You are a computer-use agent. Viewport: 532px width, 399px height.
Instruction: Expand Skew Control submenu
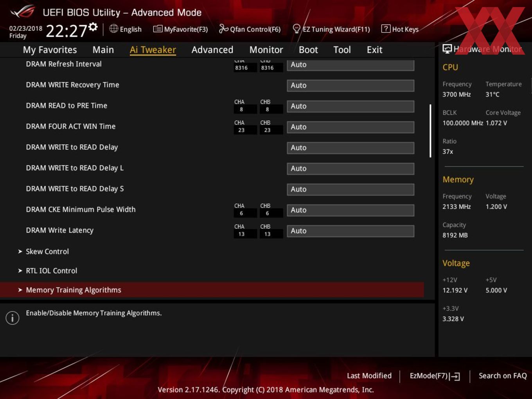pyautogui.click(x=47, y=252)
